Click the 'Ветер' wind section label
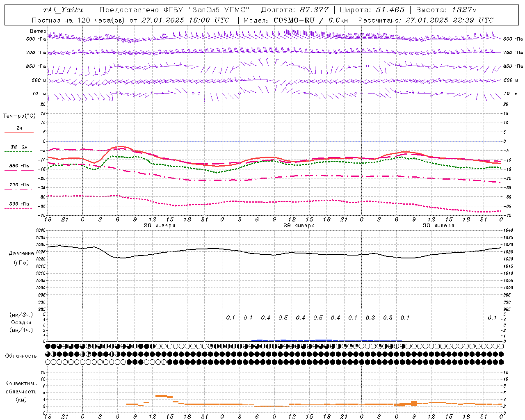 (38, 31)
